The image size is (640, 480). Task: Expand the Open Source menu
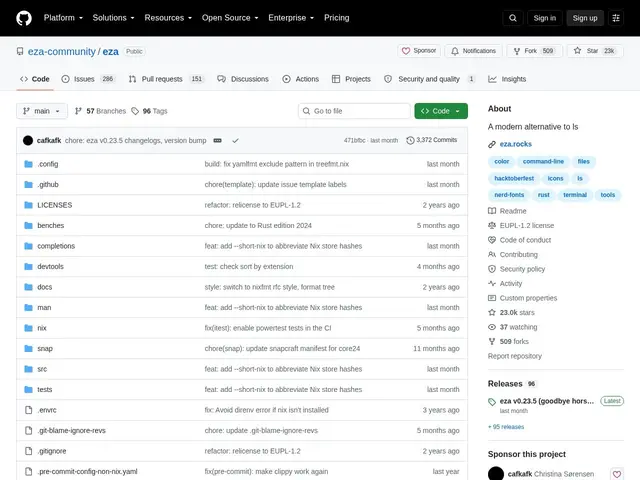(x=230, y=18)
